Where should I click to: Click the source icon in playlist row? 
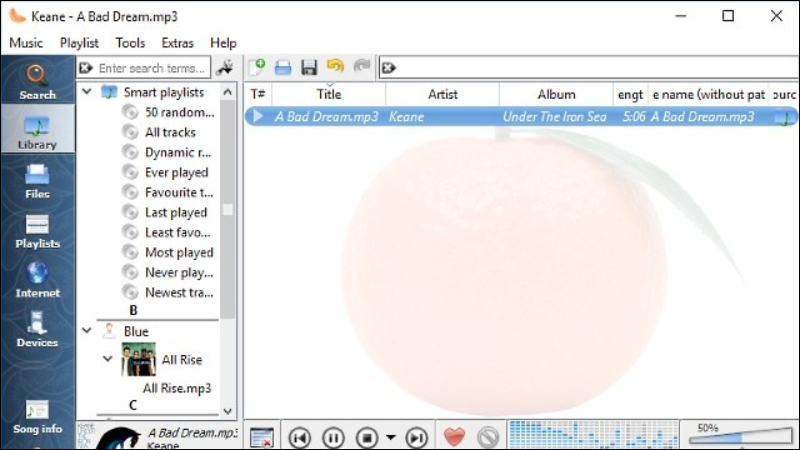(783, 117)
